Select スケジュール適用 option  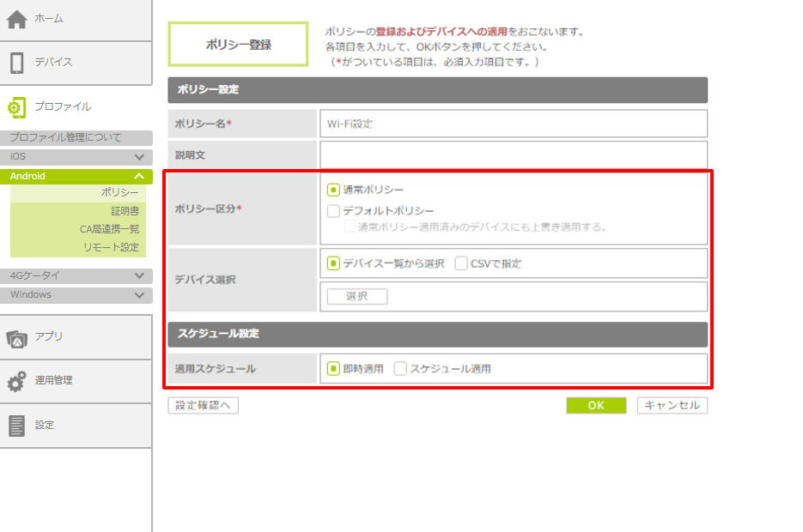[x=400, y=369]
